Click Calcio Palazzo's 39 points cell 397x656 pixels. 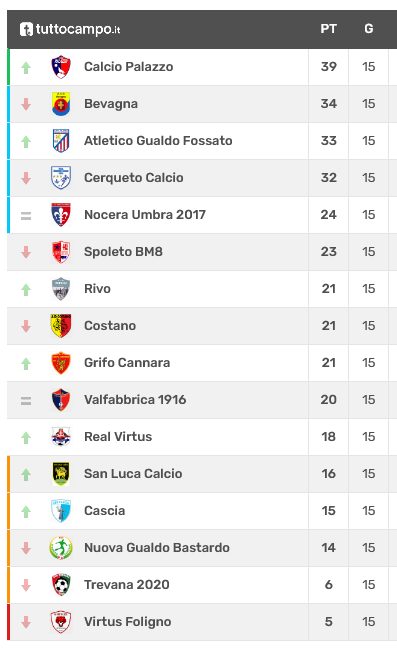tap(328, 67)
